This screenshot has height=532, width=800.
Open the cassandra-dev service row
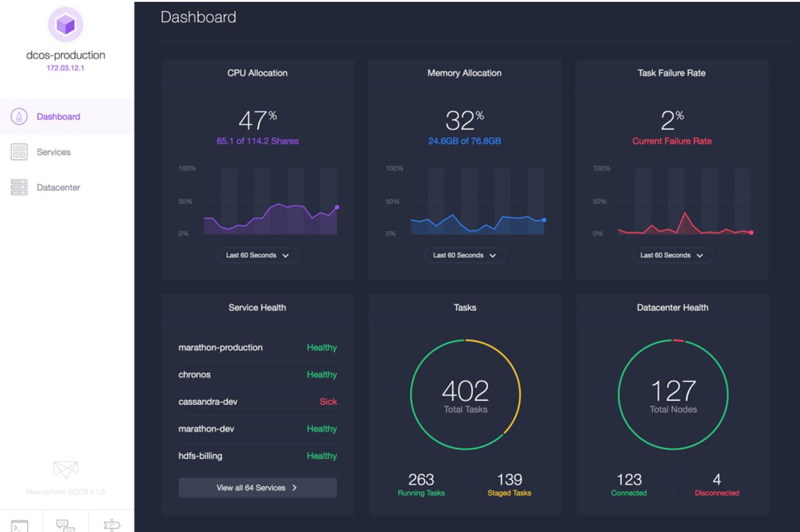click(257, 402)
